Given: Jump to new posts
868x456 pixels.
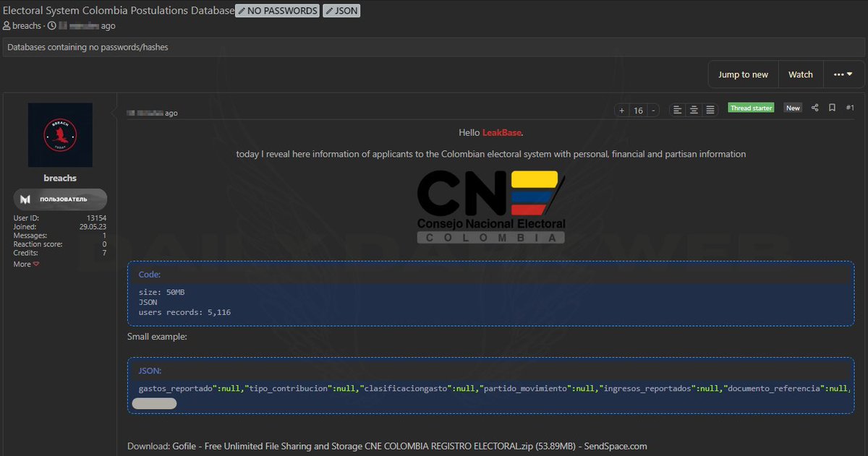Looking at the screenshot, I should pos(743,74).
